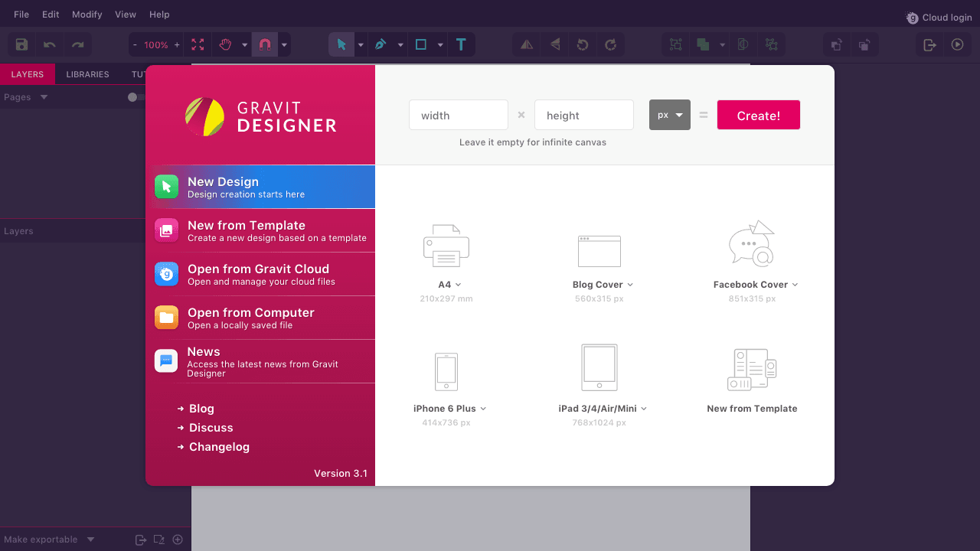The height and width of the screenshot is (551, 980).
Task: Zoom in with the plus button
Action: tap(177, 45)
